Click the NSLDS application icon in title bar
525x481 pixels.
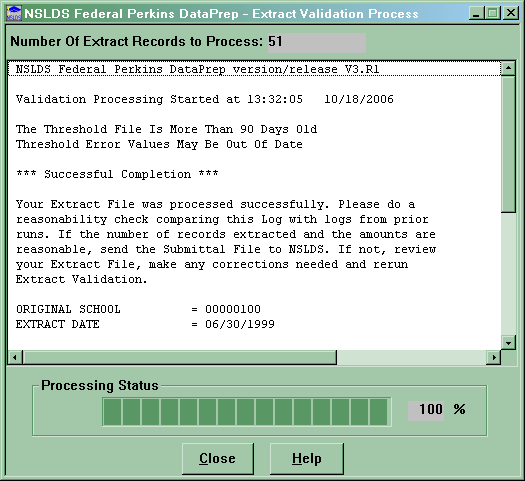(x=14, y=14)
